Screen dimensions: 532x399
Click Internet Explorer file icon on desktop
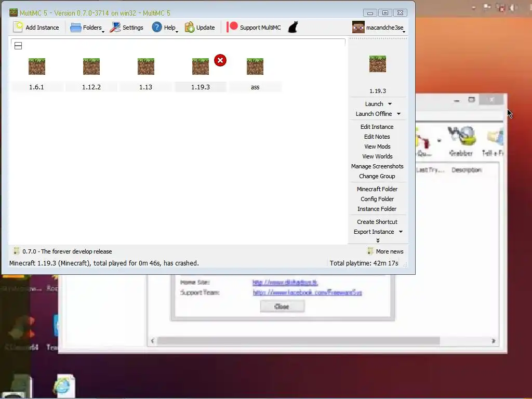coord(64,386)
